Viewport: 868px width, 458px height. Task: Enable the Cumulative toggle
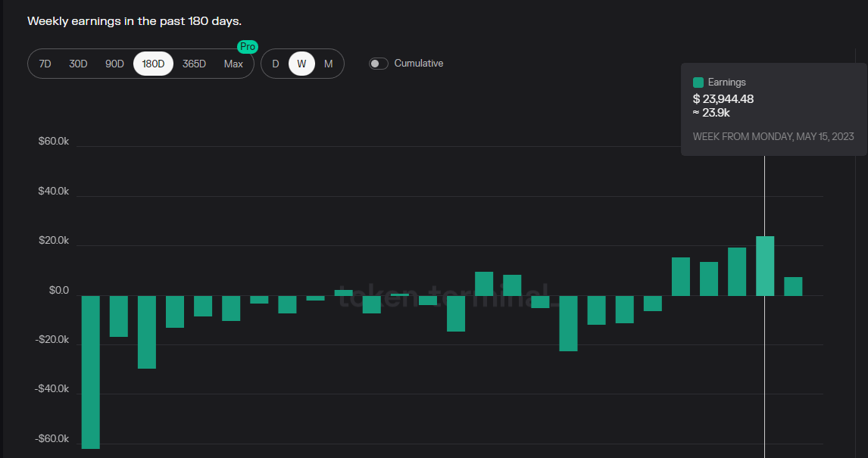tap(378, 64)
